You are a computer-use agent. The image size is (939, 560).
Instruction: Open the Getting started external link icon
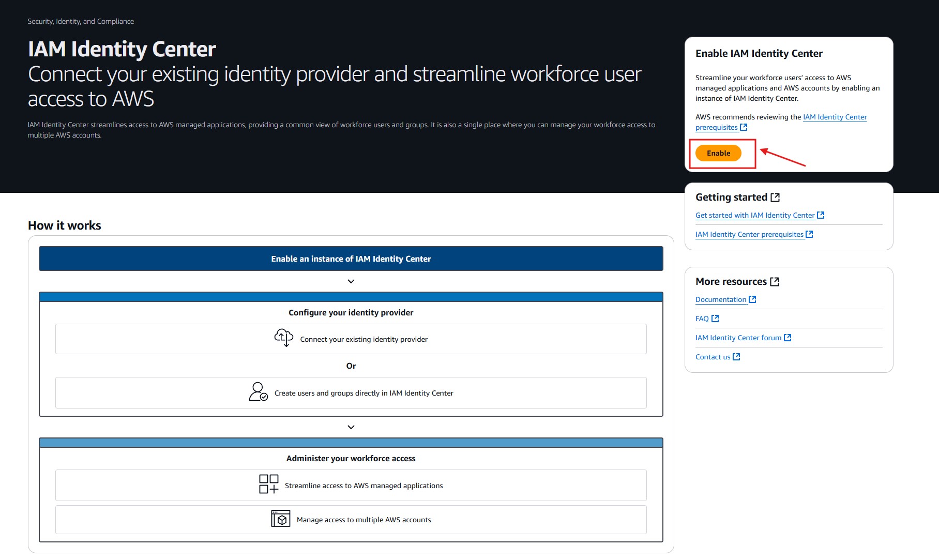tap(775, 198)
